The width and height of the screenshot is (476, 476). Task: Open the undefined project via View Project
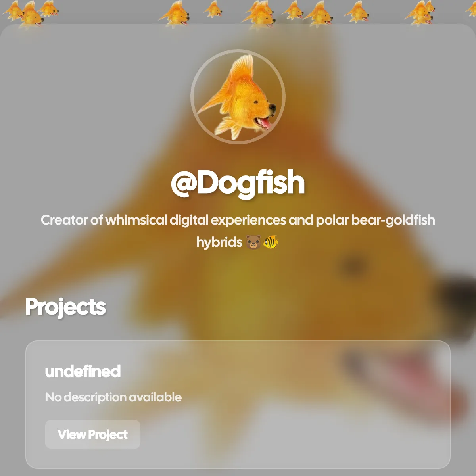click(x=93, y=434)
